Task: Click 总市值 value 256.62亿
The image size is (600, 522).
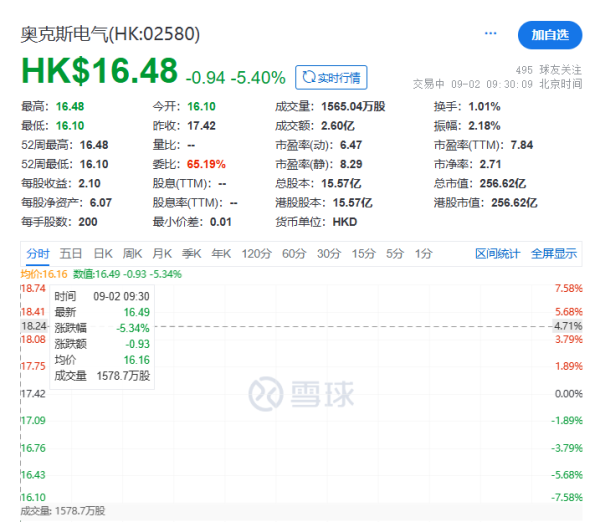Action: pos(502,183)
